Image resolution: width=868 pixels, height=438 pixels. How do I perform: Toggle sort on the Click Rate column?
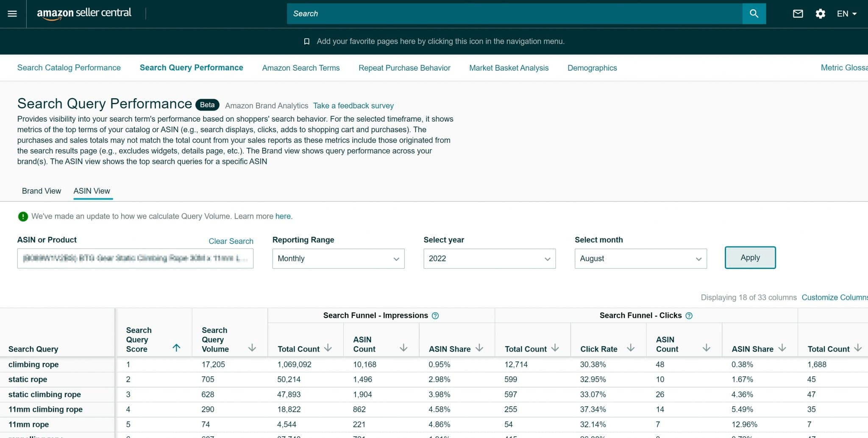[x=631, y=349]
